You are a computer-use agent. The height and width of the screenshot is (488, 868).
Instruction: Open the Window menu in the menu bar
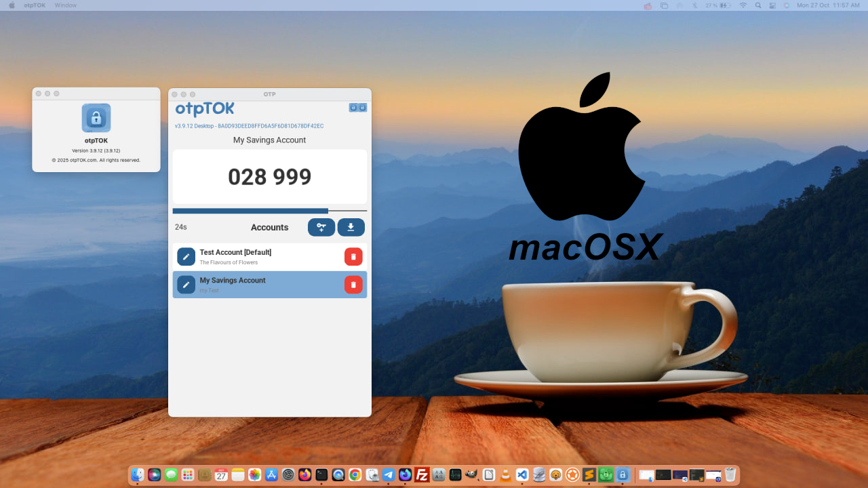coord(65,5)
